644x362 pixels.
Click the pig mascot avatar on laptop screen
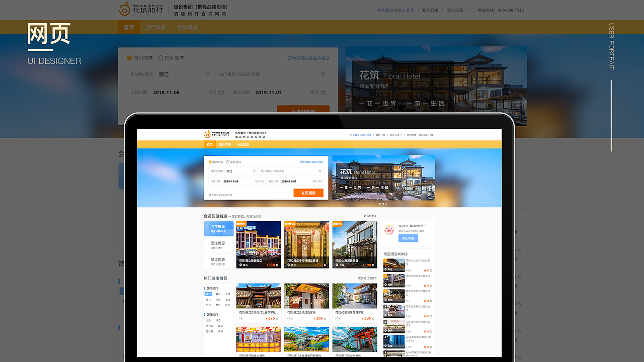point(389,229)
